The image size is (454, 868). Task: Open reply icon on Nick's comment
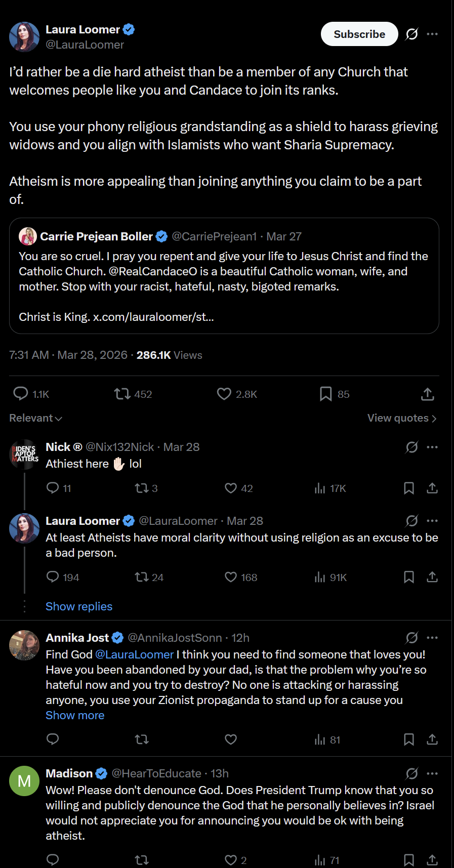53,488
